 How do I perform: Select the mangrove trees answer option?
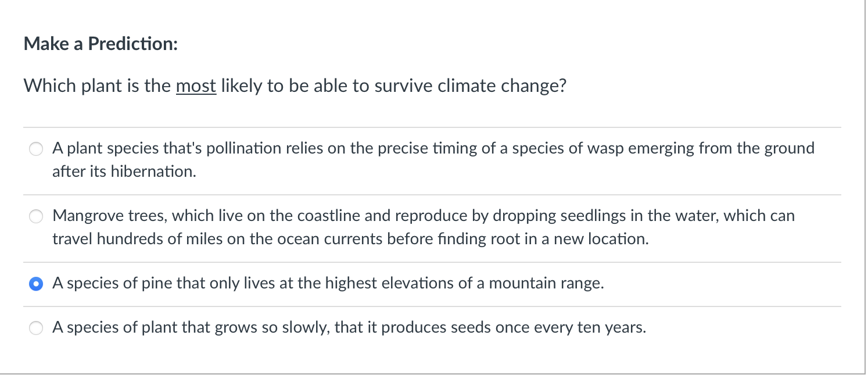(35, 216)
